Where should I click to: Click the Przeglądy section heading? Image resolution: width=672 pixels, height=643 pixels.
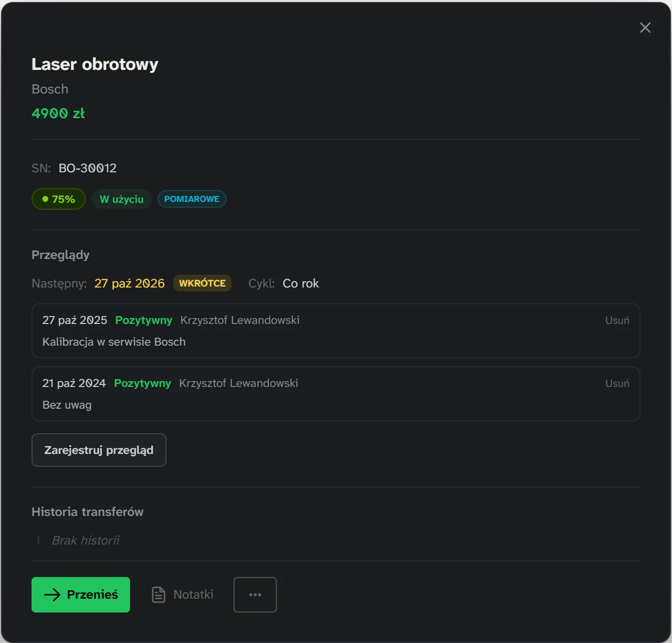[61, 255]
